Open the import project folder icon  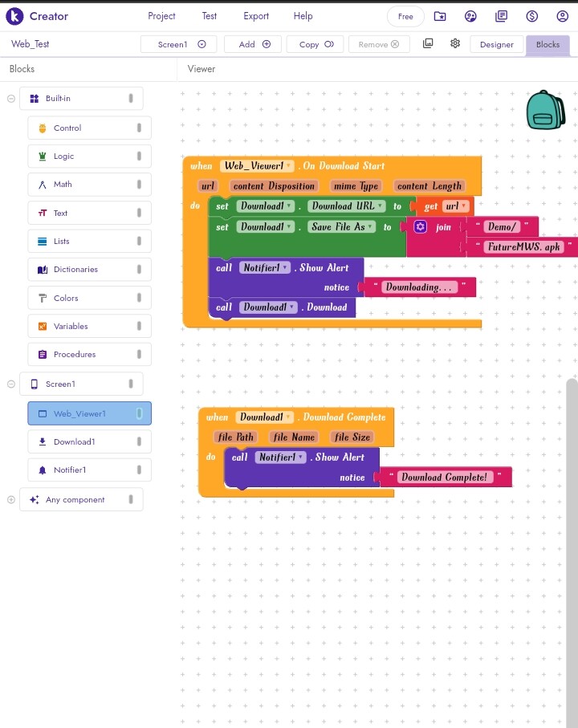(440, 16)
